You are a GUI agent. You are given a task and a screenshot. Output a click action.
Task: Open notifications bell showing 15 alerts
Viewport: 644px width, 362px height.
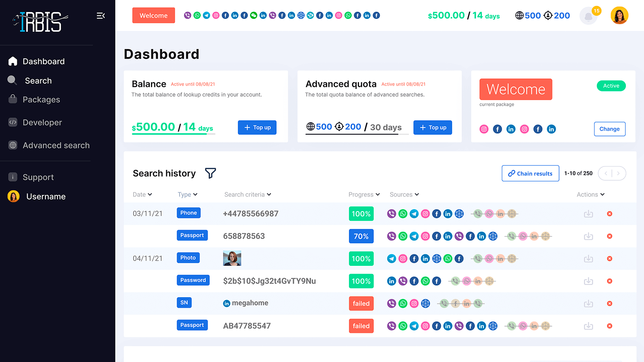pos(588,15)
